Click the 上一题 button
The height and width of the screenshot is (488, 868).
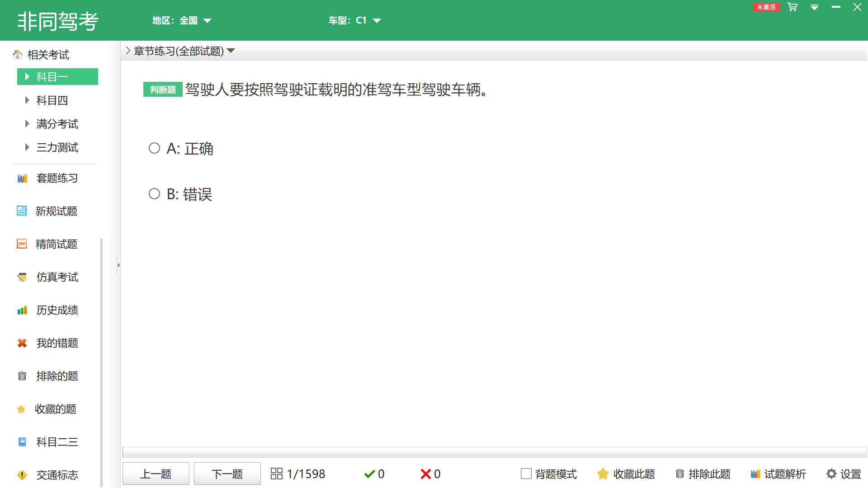point(156,474)
